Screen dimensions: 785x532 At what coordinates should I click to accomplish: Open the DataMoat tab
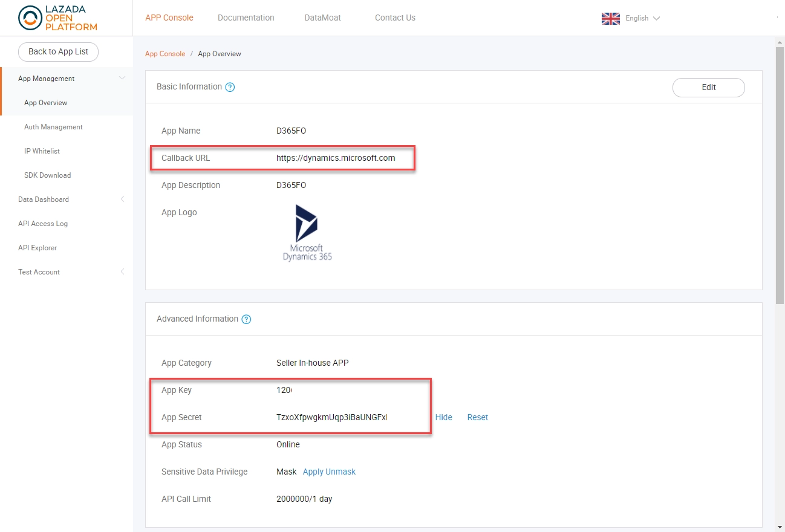tap(323, 18)
